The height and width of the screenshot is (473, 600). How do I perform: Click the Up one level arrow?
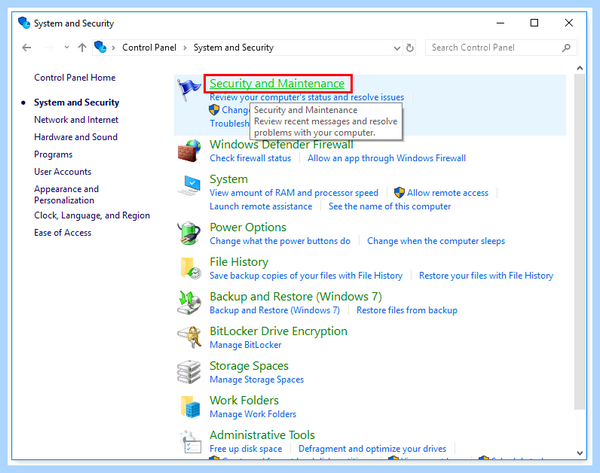click(82, 47)
